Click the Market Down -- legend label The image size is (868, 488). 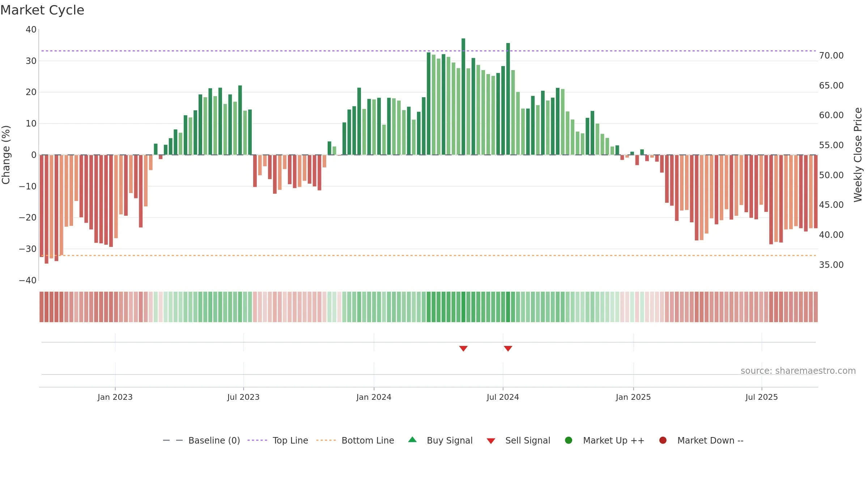pos(710,440)
